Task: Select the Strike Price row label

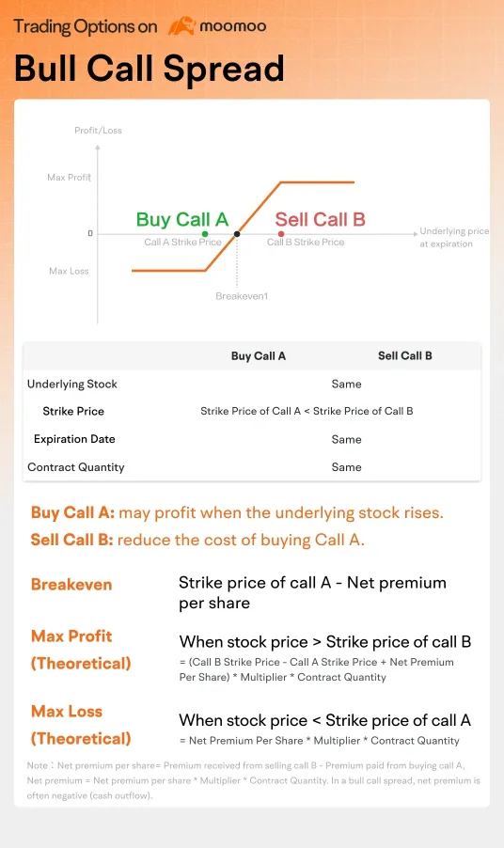Action: point(73,411)
